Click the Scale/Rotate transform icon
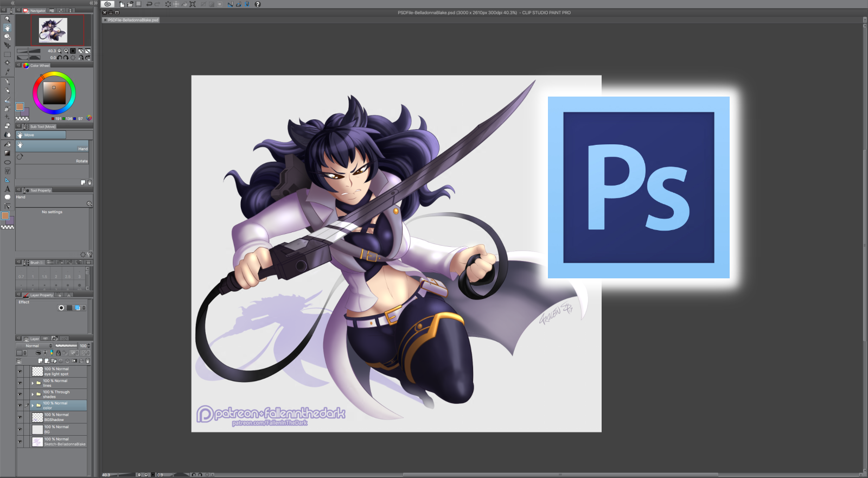The image size is (868, 478). [192, 4]
